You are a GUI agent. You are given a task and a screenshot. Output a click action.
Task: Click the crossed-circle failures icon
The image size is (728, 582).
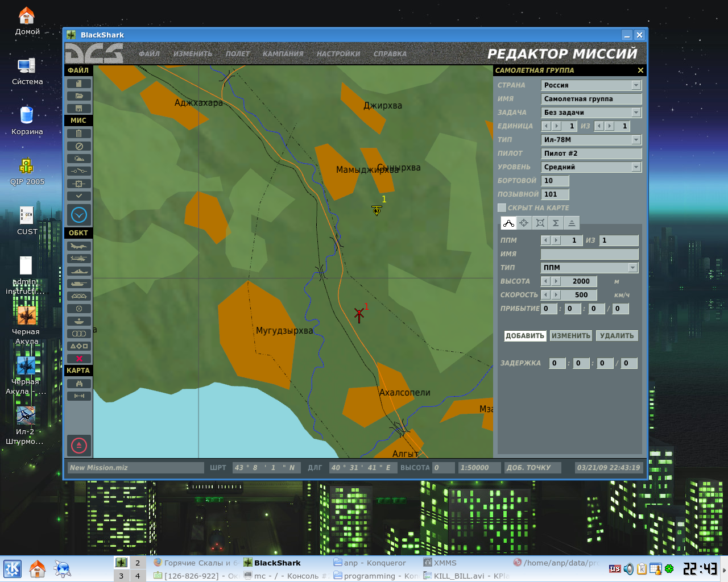(78, 146)
